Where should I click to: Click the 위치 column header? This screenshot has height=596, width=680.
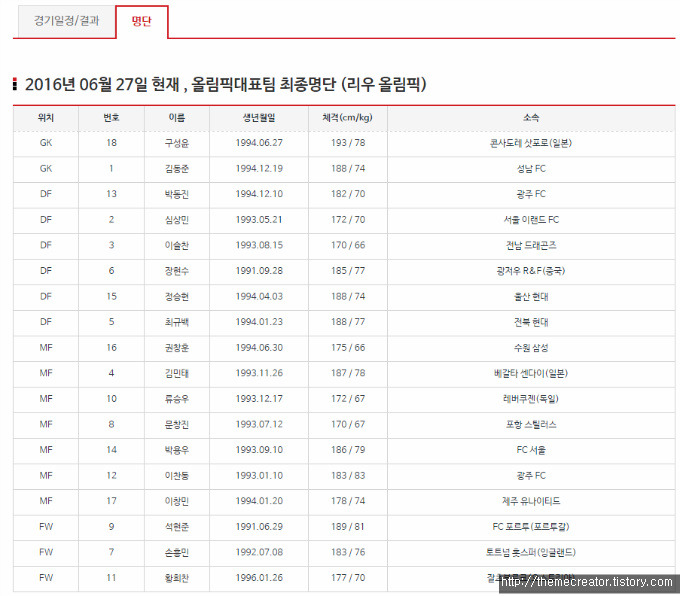(46, 118)
